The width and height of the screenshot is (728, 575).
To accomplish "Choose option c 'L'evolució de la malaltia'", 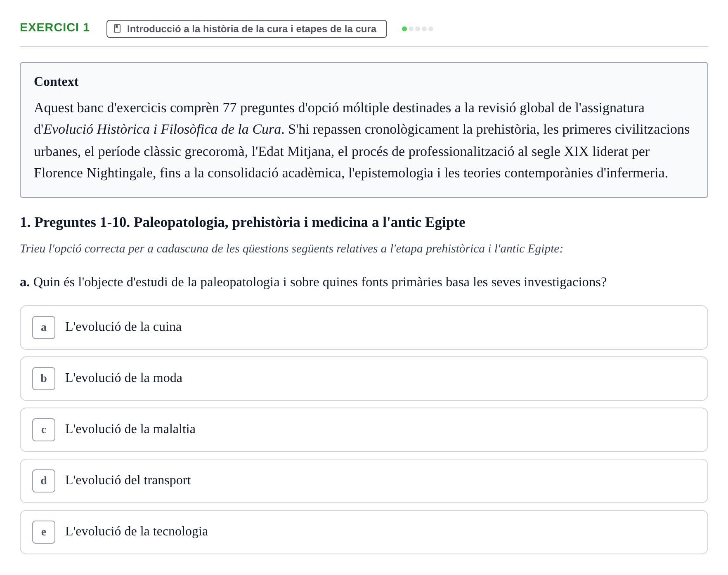I will (x=364, y=430).
